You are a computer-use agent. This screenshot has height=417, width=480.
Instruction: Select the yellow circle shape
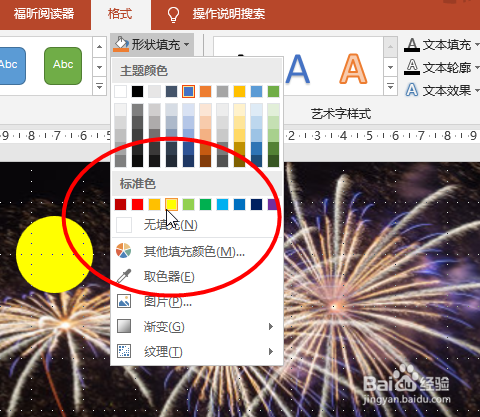[x=54, y=254]
